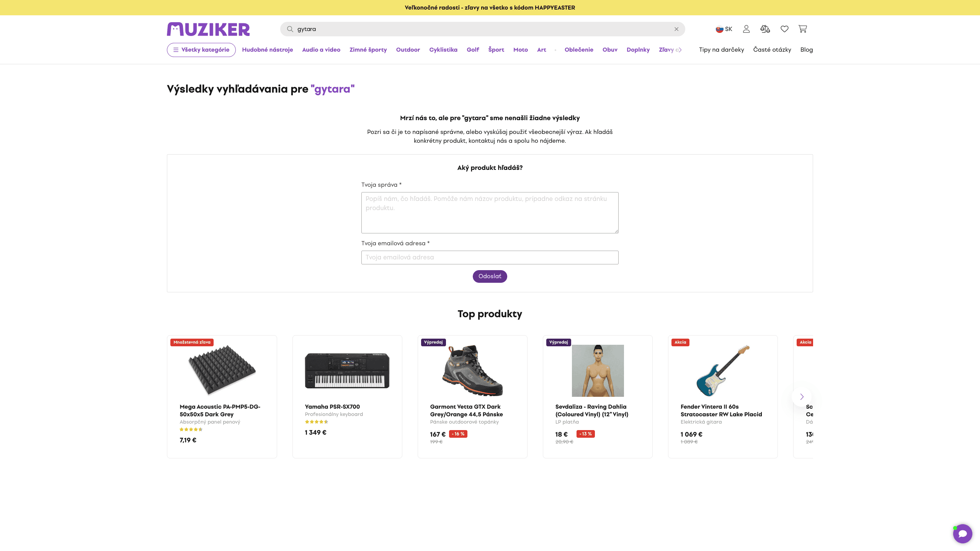Open the chat bubble widget

click(962, 533)
